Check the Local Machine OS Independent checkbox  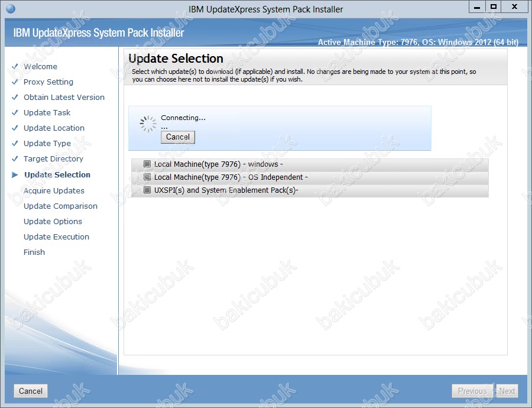[147, 177]
